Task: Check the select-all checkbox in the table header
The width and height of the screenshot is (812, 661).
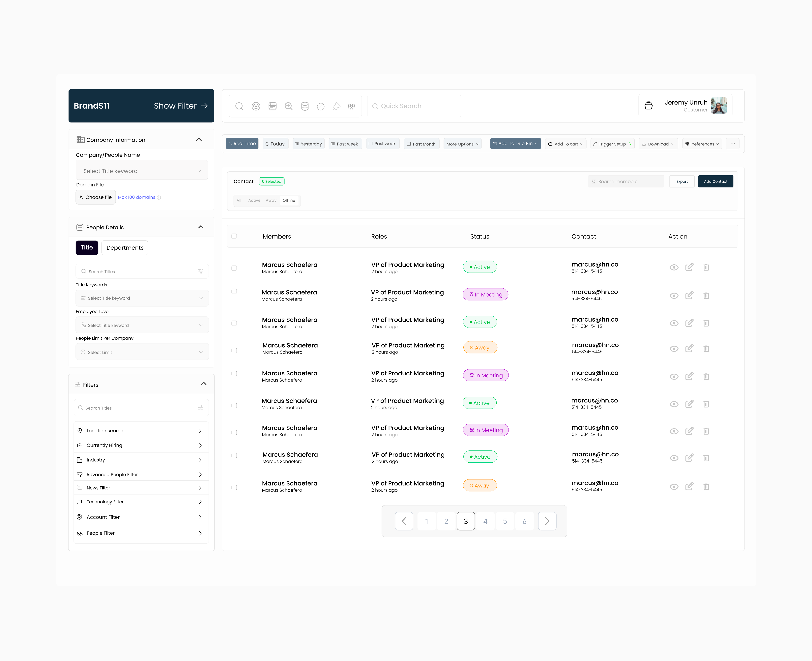Action: (x=234, y=236)
